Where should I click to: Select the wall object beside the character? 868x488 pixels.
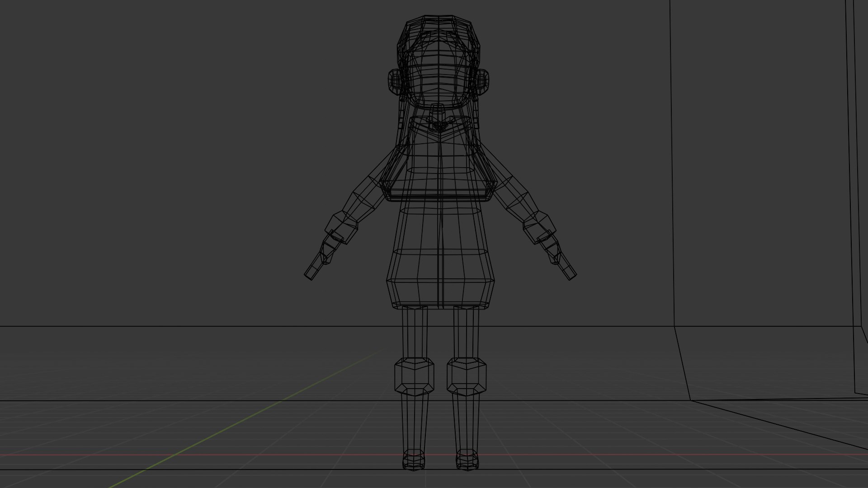click(769, 199)
